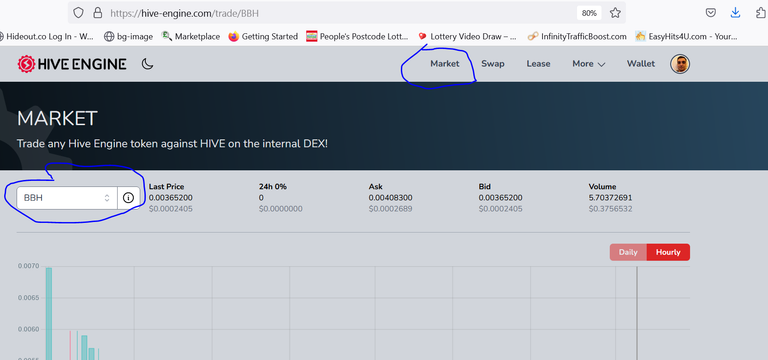Viewport: 768px width, 360px height.
Task: Click the Save to Pocket icon
Action: click(x=711, y=13)
